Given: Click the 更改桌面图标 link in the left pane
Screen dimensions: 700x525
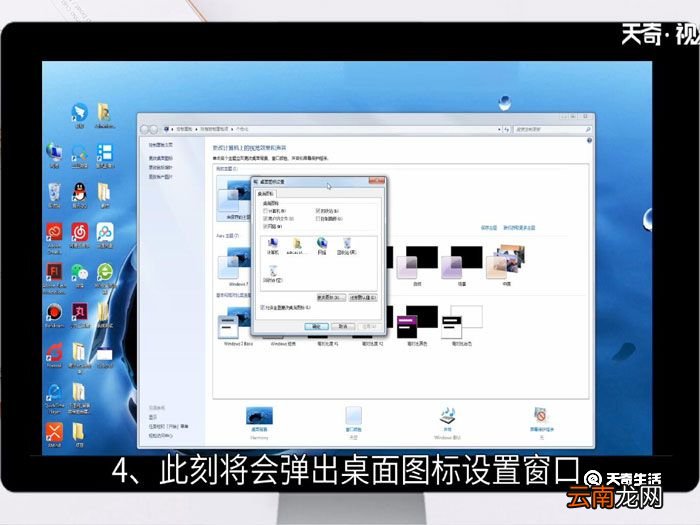Looking at the screenshot, I should point(160,158).
